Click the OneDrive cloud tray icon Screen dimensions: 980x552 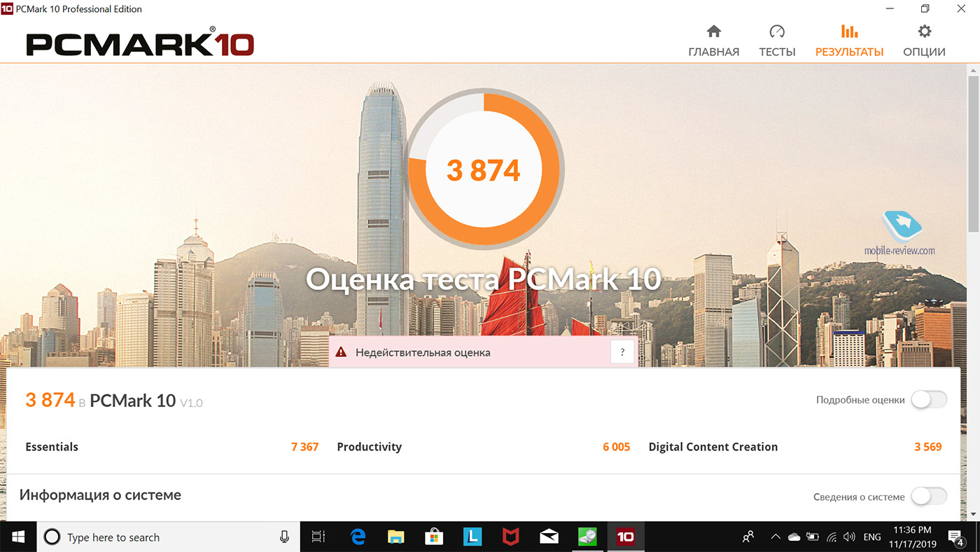794,537
